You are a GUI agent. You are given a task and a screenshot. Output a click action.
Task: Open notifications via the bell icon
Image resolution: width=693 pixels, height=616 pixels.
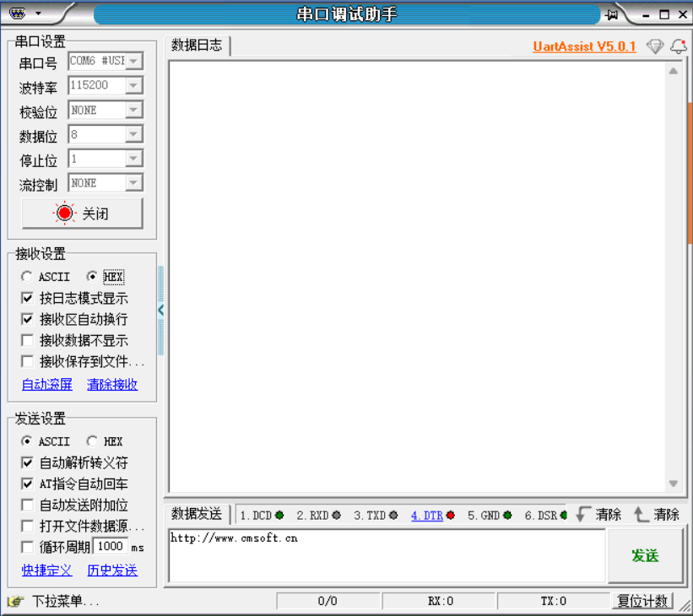click(679, 46)
